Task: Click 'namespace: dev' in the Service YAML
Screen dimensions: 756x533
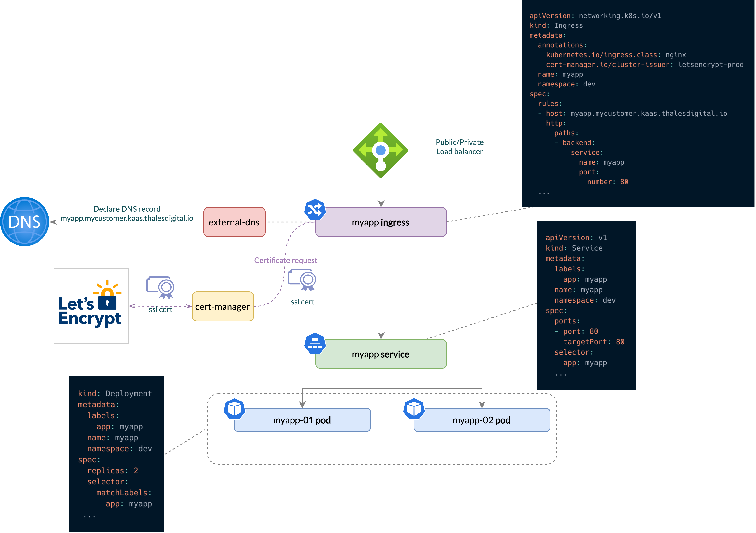Action: pos(585,300)
